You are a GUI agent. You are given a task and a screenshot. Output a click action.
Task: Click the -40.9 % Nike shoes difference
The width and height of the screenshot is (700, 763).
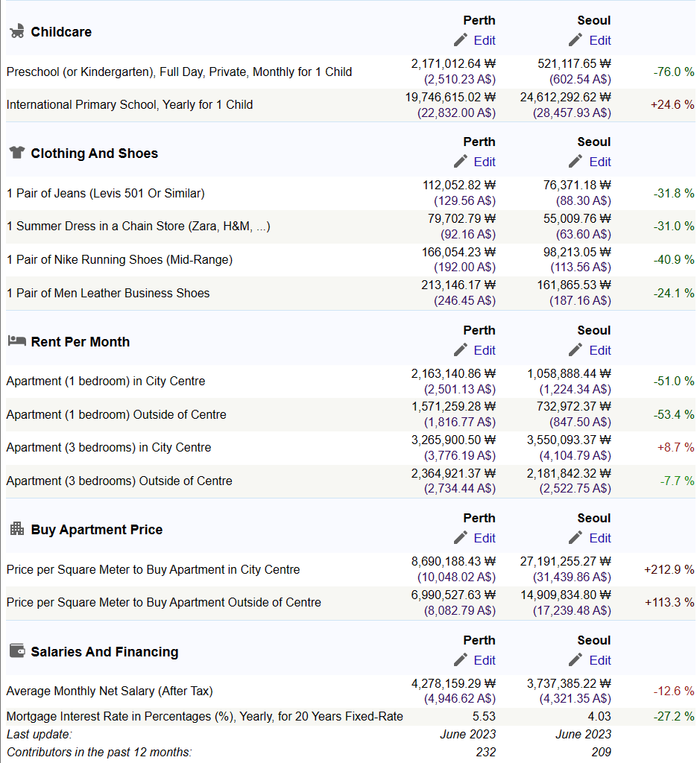click(x=674, y=259)
